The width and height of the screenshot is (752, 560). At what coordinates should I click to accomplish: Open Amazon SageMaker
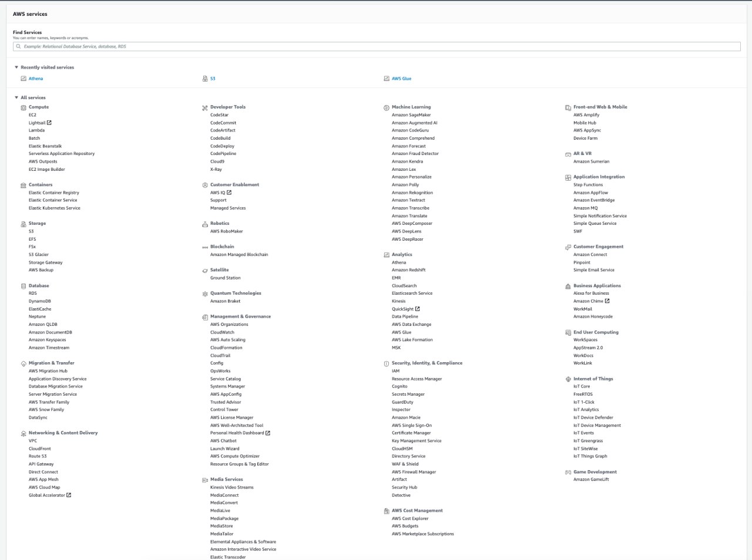(x=411, y=115)
